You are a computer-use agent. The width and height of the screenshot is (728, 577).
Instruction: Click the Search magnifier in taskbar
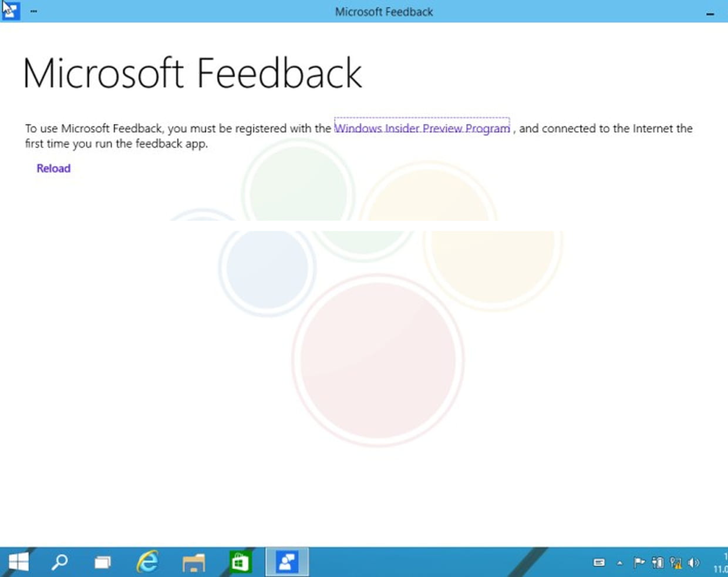59,562
